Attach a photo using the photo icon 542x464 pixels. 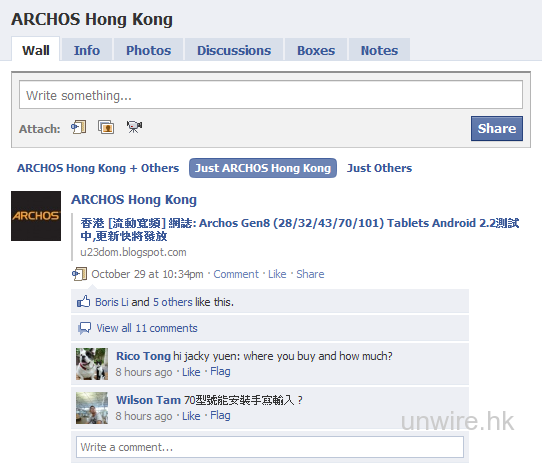click(x=106, y=127)
